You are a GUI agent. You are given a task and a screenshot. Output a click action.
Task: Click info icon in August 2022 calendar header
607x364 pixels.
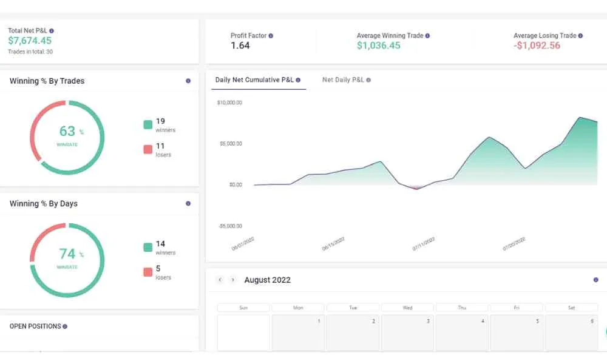(x=595, y=280)
